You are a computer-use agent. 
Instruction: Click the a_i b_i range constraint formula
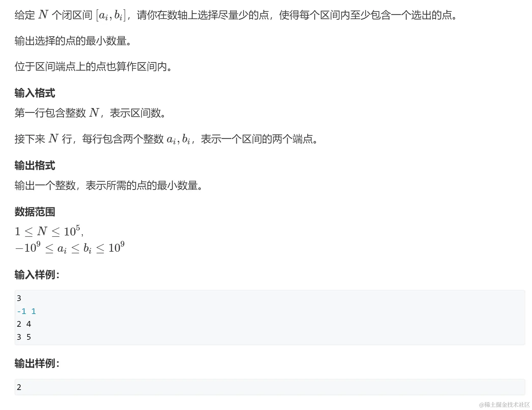tap(70, 248)
